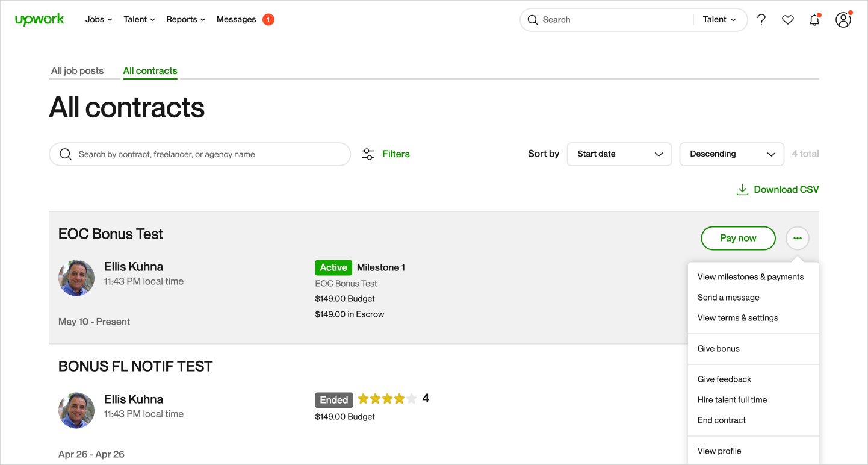Click the Upwork logo
Screen dimensions: 868x465
pyautogui.click(x=40, y=19)
